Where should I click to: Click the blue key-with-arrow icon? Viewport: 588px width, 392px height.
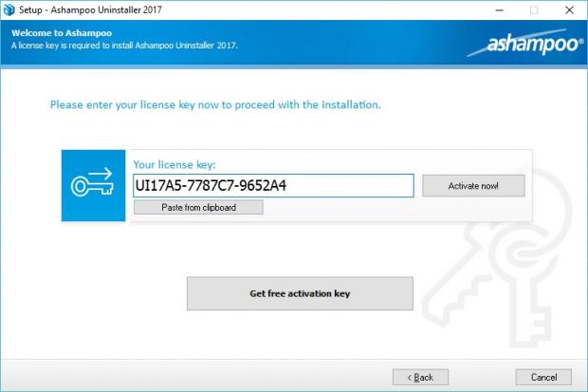point(92,185)
